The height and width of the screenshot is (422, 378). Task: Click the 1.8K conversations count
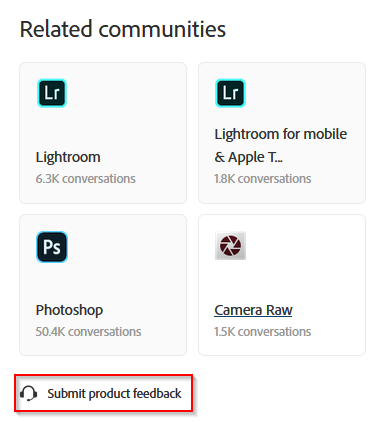click(x=263, y=179)
